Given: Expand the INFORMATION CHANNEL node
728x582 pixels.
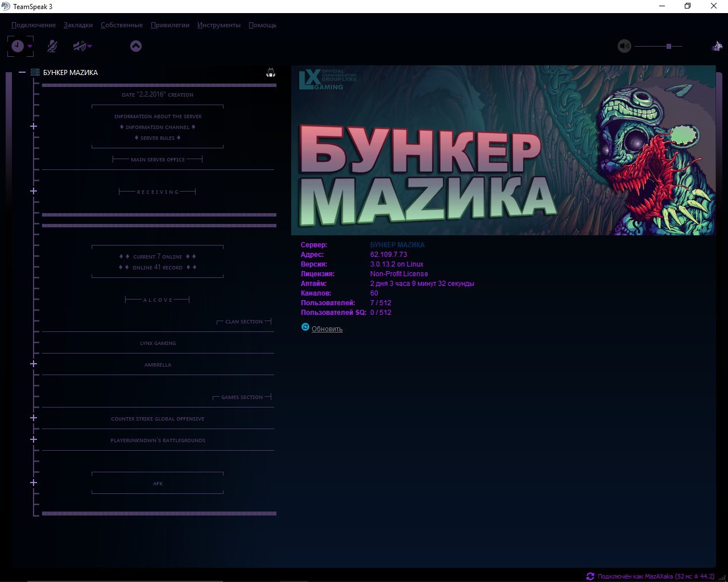Looking at the screenshot, I should pyautogui.click(x=34, y=126).
